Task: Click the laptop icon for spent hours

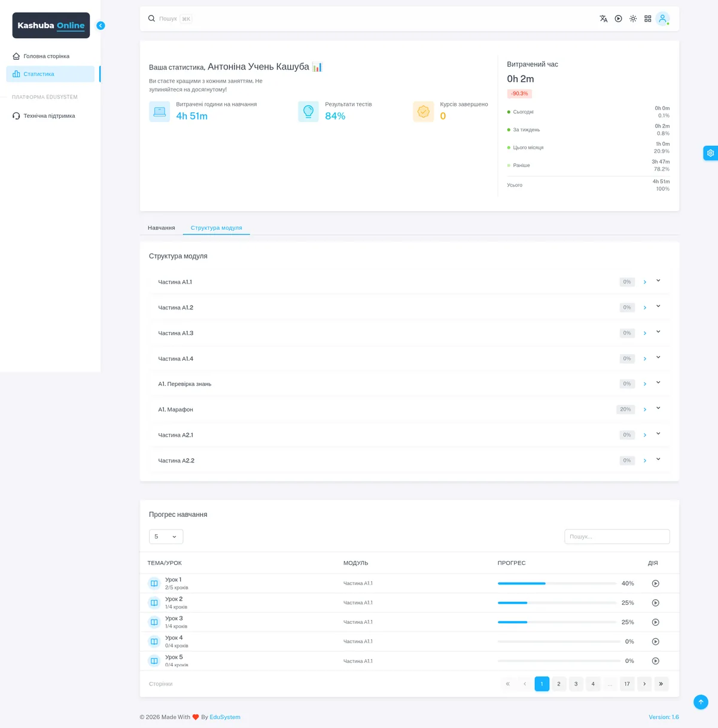Action: (x=159, y=111)
